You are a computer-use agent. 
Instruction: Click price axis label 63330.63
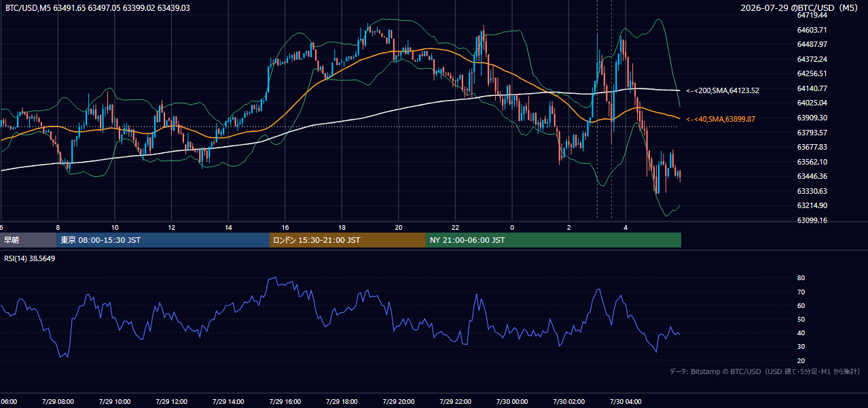point(812,191)
